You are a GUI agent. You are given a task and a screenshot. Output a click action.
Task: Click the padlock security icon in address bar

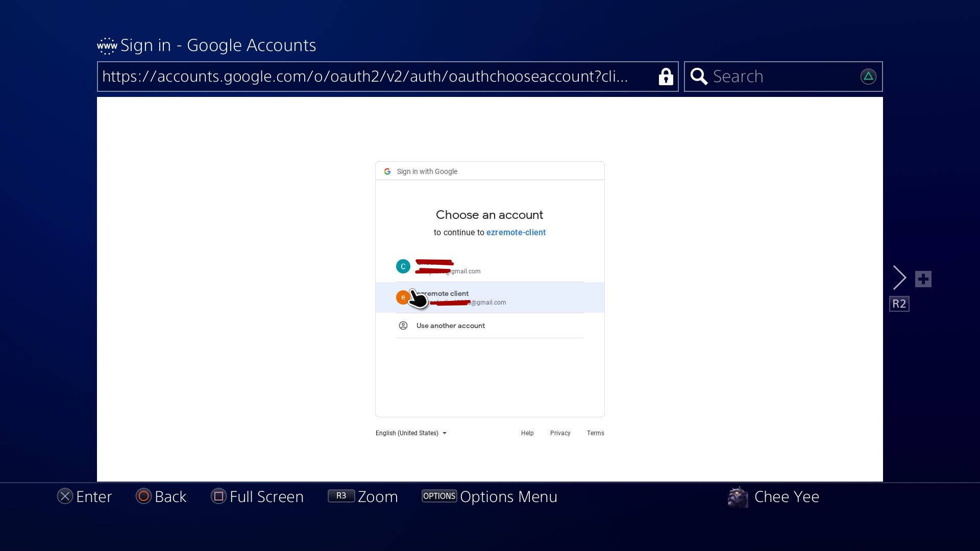point(666,77)
